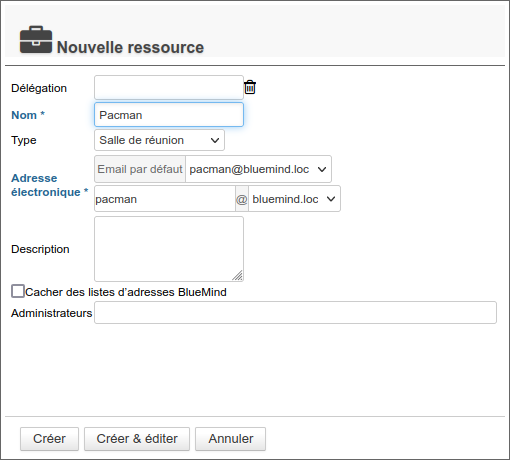Viewport: 510px width, 460px height.
Task: Click the Email par défaut label box
Action: pos(140,169)
